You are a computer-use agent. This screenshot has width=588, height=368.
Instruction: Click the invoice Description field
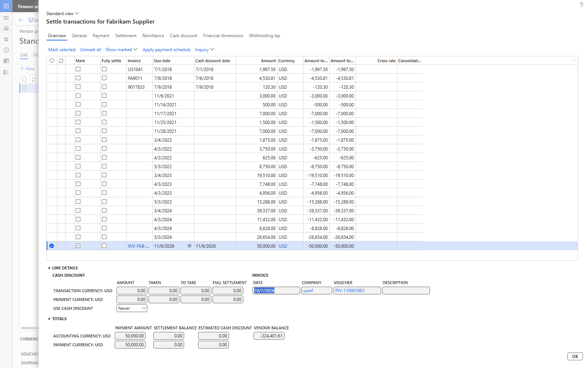tap(406, 291)
